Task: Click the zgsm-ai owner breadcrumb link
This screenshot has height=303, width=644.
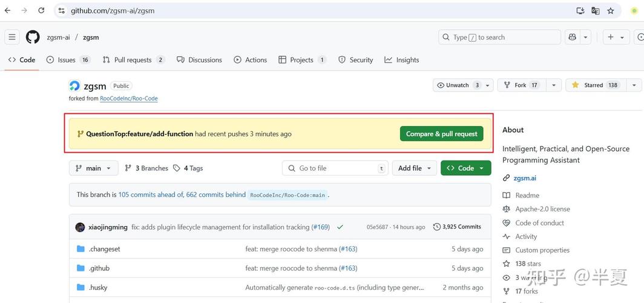Action: [x=58, y=37]
